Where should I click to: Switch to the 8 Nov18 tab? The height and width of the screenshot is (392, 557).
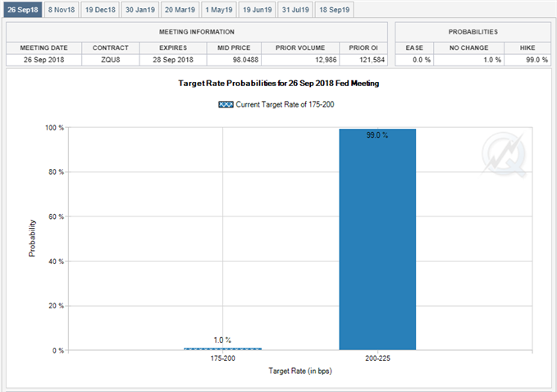(62, 10)
